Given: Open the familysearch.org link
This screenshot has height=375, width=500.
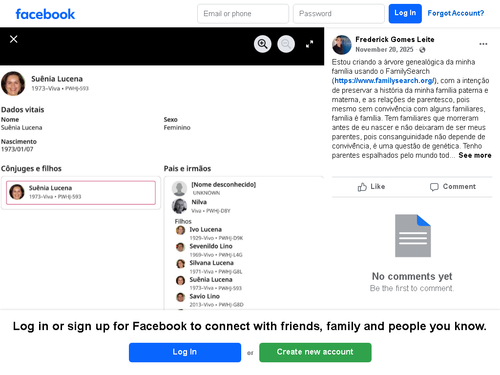Looking at the screenshot, I should point(384,81).
